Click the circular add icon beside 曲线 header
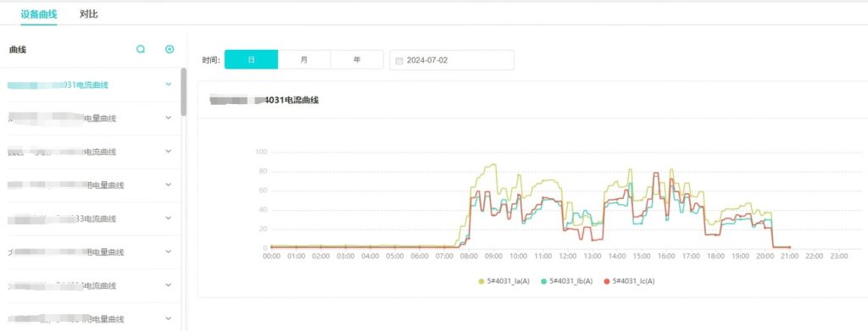The image size is (868, 331). tap(170, 49)
